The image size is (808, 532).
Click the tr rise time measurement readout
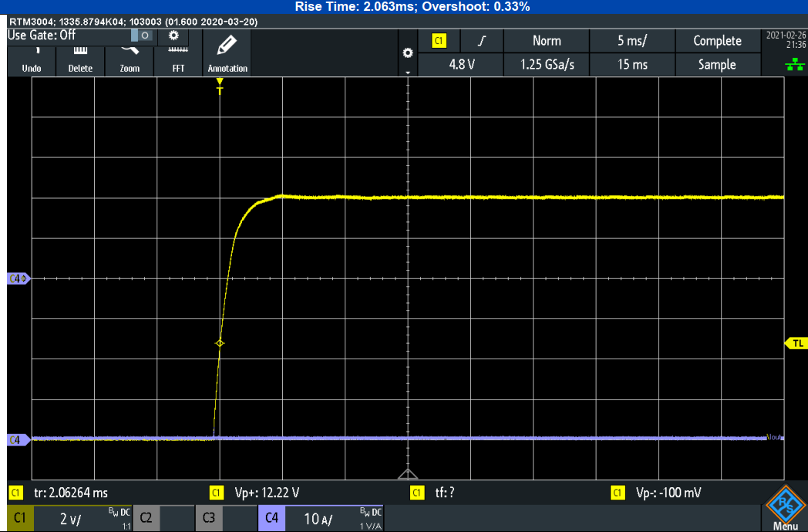point(71,493)
